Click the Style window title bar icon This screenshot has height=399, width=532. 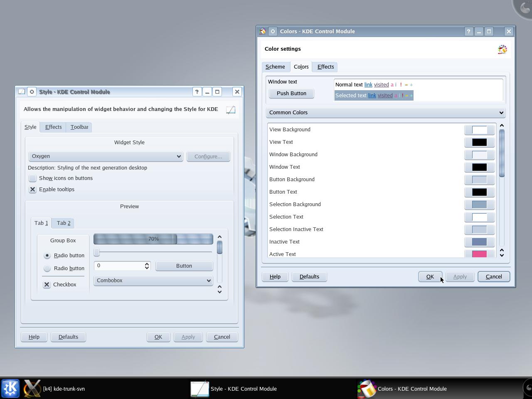point(22,92)
